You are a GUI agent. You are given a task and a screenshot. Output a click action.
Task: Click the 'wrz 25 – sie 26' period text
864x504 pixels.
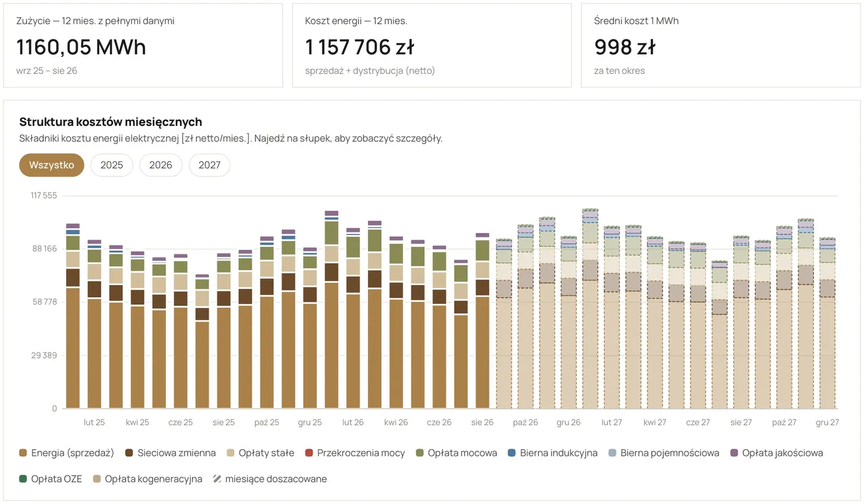[x=47, y=70]
